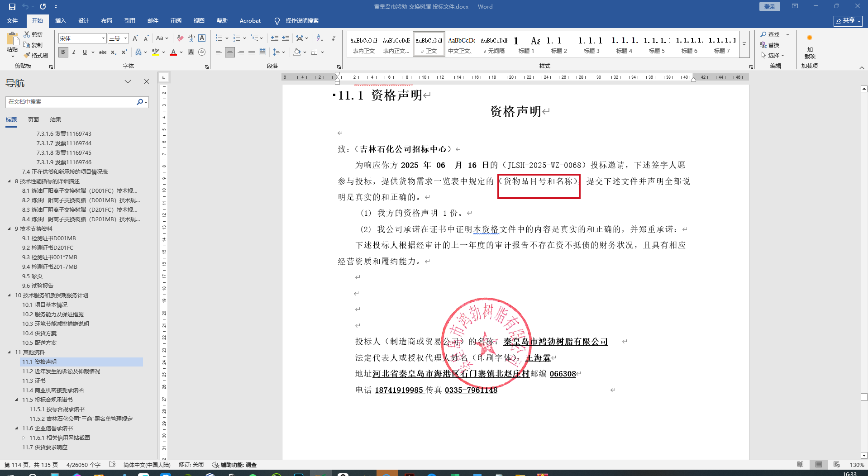Screen dimensions: 868x476
Task: Start a bulleted list
Action: click(x=219, y=38)
